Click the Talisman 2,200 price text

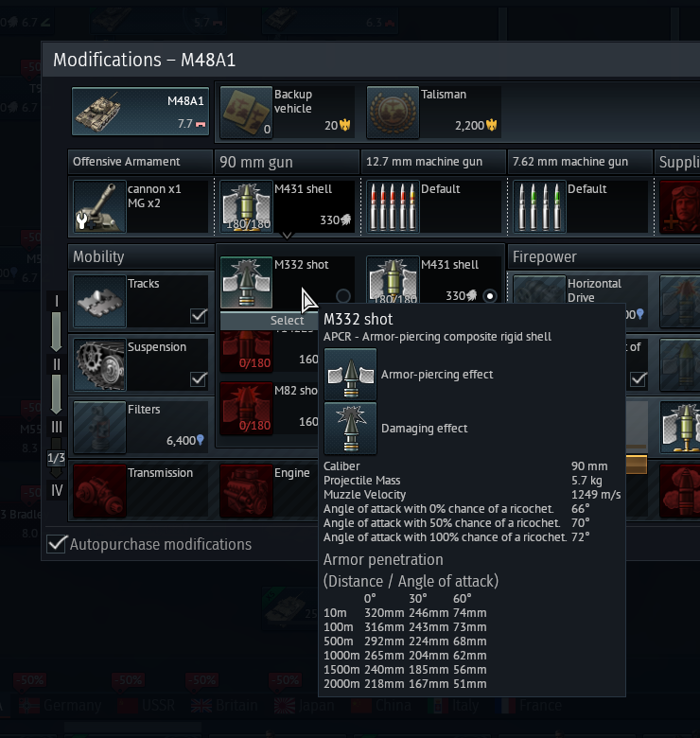tap(469, 126)
